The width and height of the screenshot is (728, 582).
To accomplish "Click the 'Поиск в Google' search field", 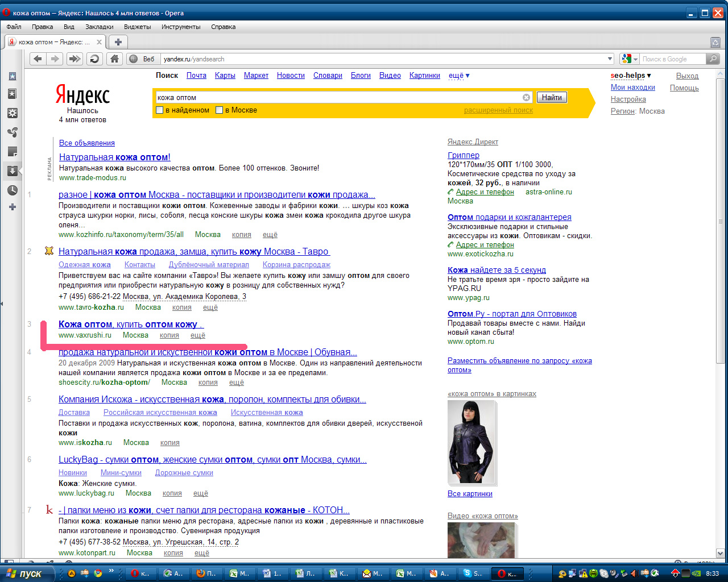I will click(x=673, y=59).
